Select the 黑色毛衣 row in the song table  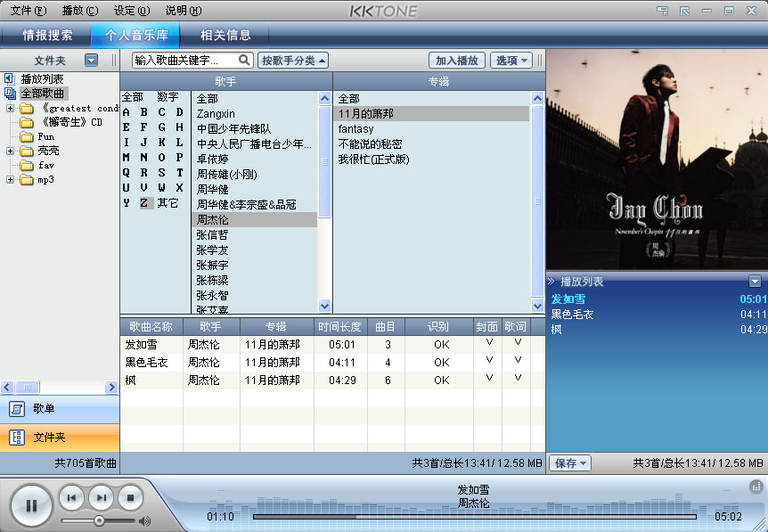pos(332,363)
